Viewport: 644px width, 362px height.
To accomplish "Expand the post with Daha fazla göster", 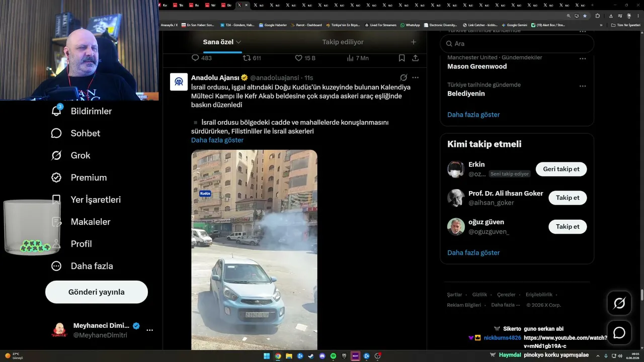I will (217, 140).
